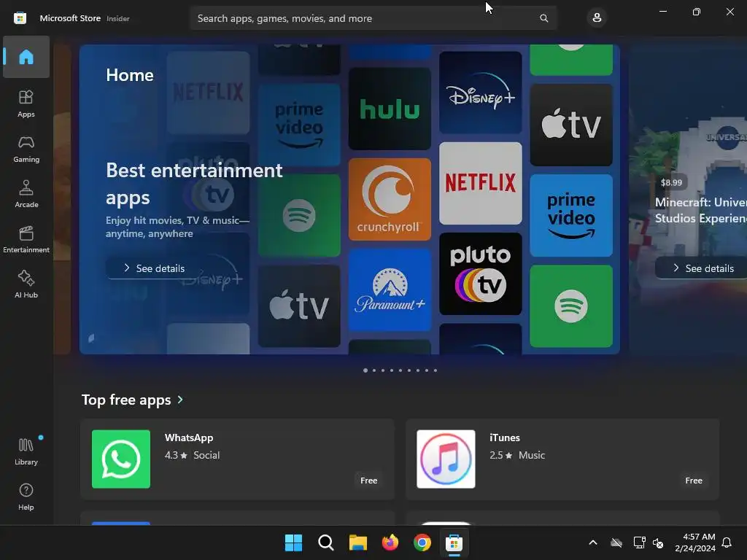Screen dimensions: 747x560
Task: Open the WhatsApp app name text
Action: 189,437
